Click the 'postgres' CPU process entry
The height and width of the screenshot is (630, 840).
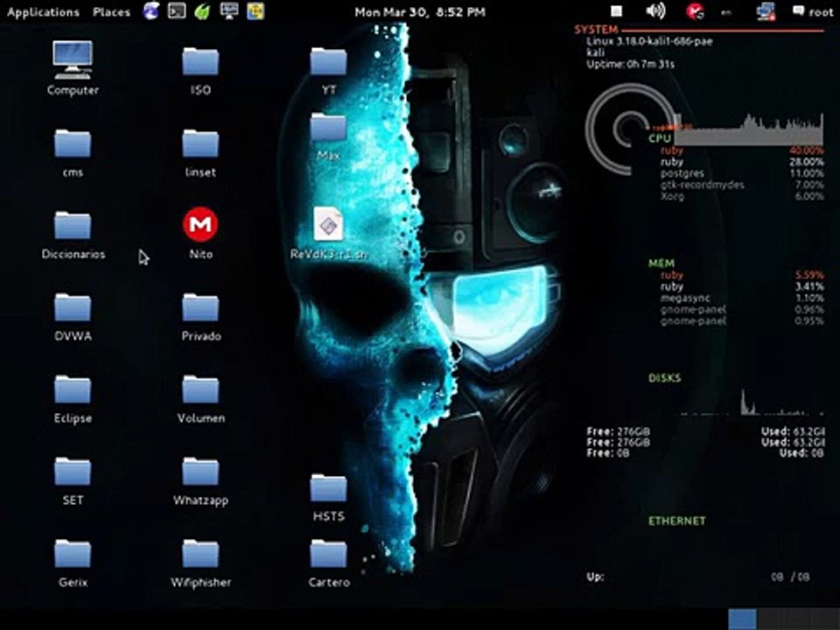pyautogui.click(x=682, y=173)
